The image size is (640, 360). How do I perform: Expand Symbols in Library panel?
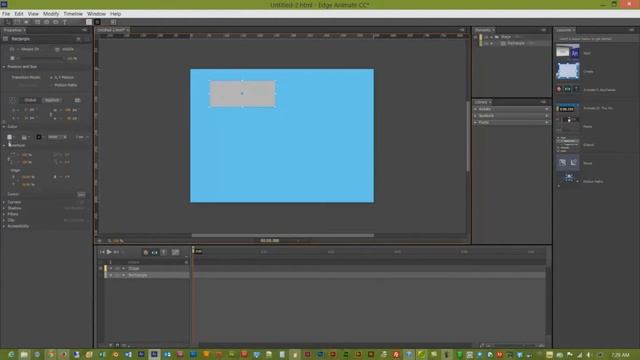[476, 116]
